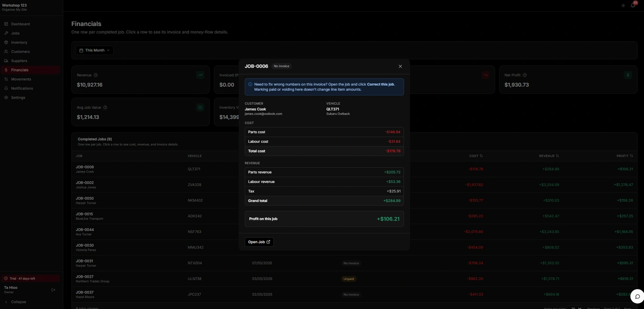The width and height of the screenshot is (644, 309).
Task: Open Inventory in the sidebar
Action: (30, 42)
